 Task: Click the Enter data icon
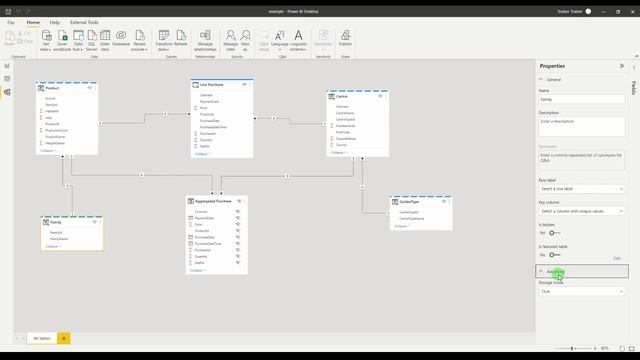coord(105,36)
